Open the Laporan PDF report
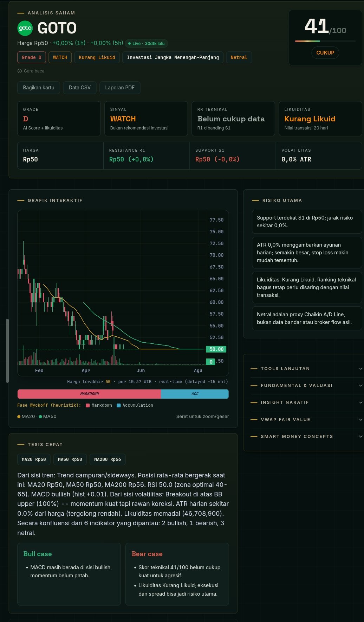Viewport: 364px width, 622px height. coord(120,88)
